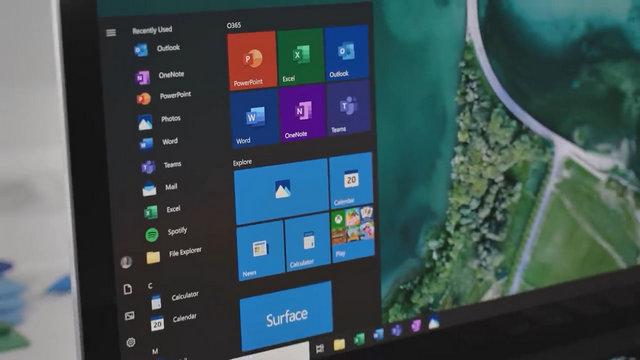Open the Outlook tile in O365 group
640x360 pixels.
coord(347,52)
